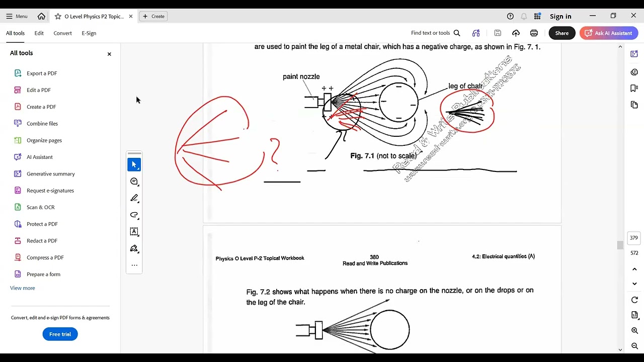
Task: Zoom out with magnifier minus icon
Action: point(634,346)
